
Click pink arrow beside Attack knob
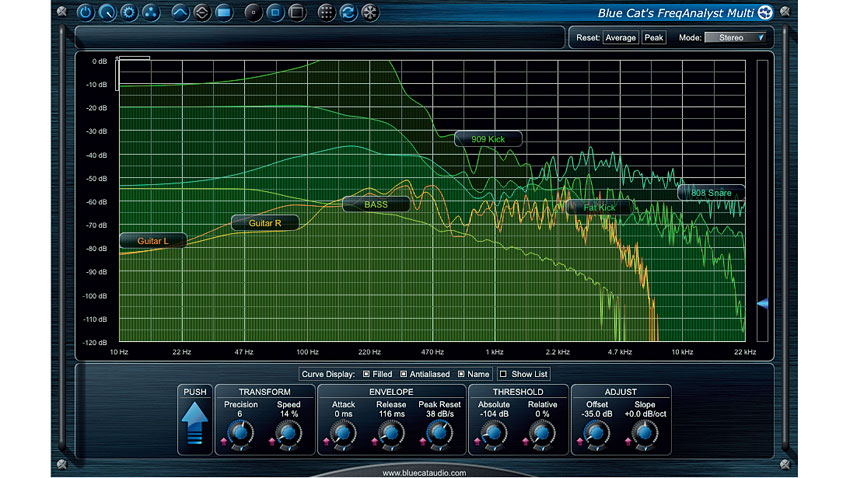(326, 442)
